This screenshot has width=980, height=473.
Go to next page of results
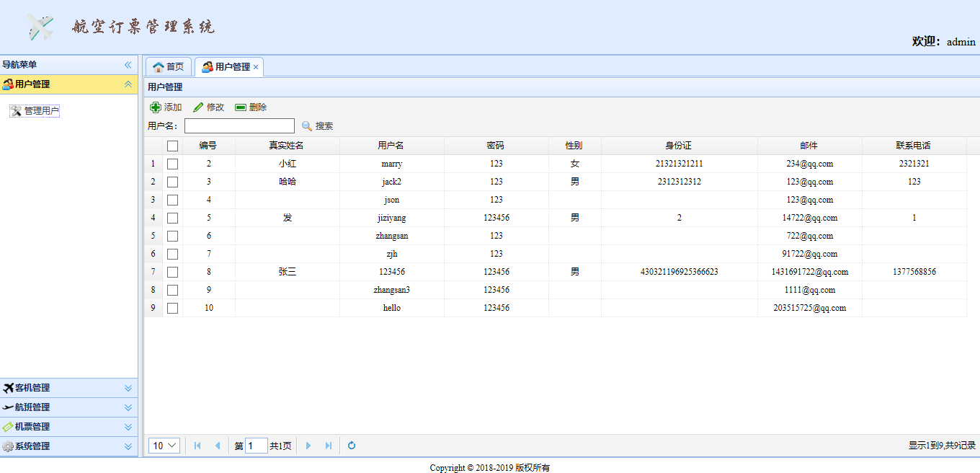point(308,446)
